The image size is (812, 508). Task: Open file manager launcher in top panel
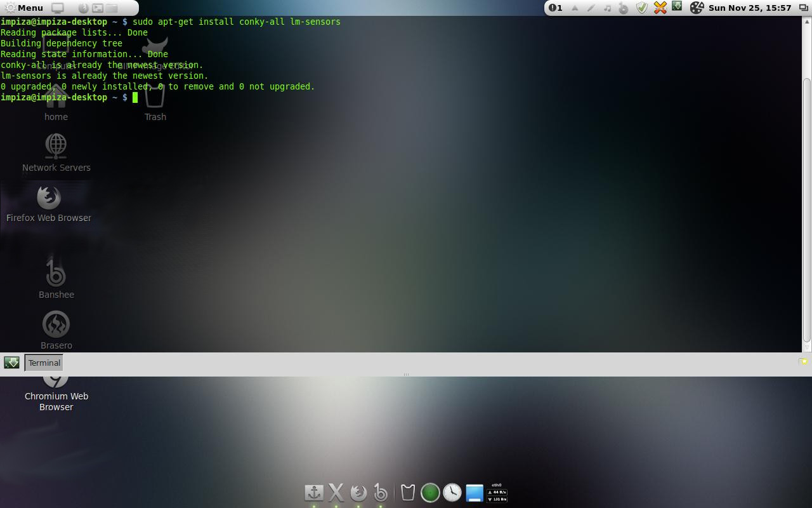112,8
